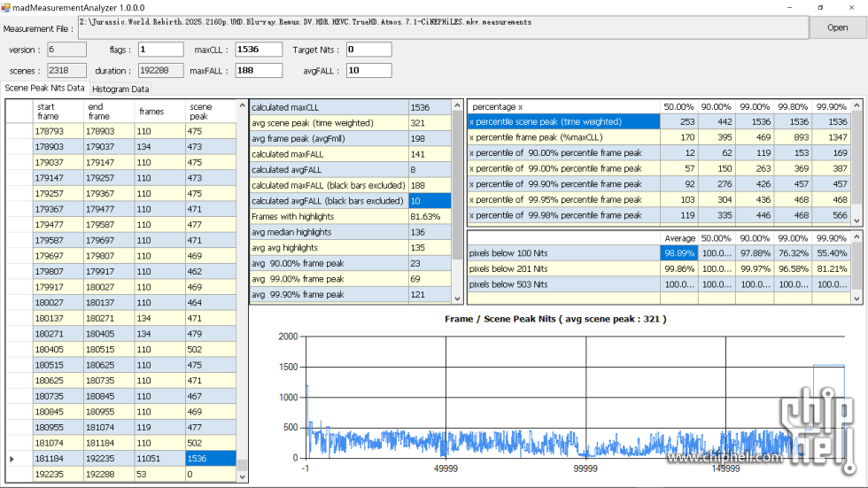Maximize the madMeasurementAnalyzer window
The height and width of the screenshot is (488, 868).
819,7
